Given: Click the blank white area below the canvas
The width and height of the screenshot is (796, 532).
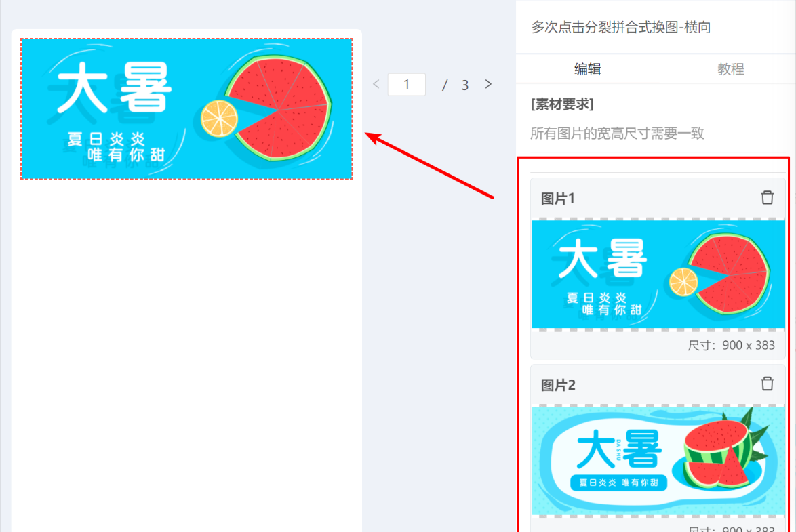Looking at the screenshot, I should click(x=187, y=355).
